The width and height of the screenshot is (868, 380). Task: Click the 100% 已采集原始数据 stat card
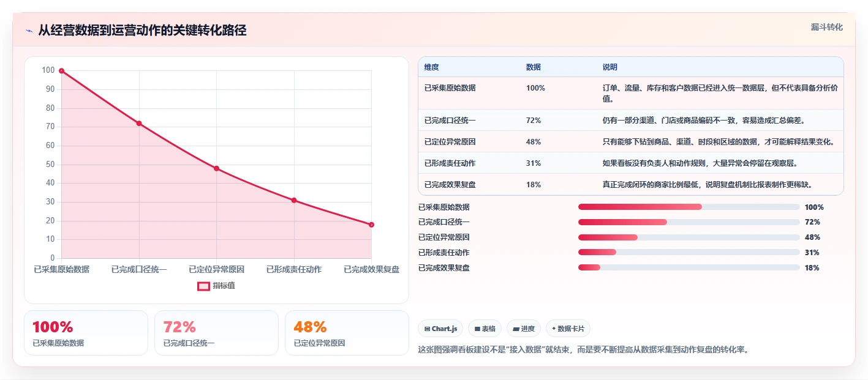pos(86,333)
